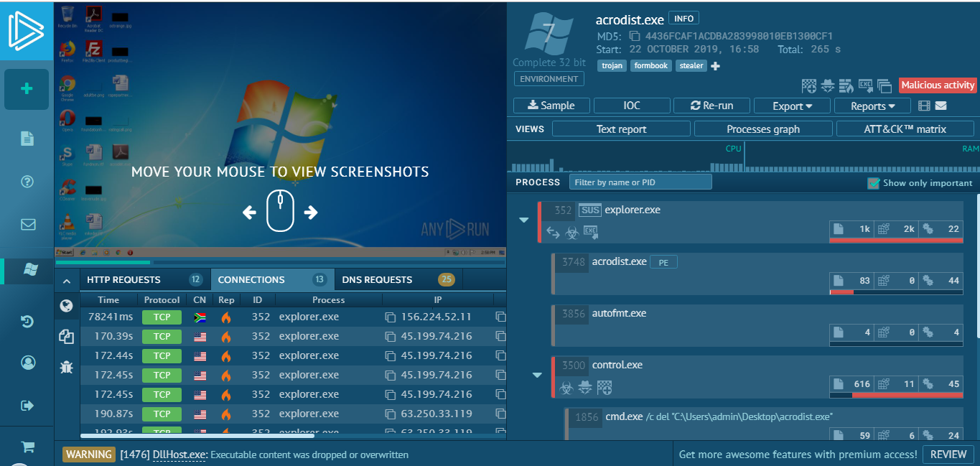The height and width of the screenshot is (466, 980).
Task: Collapse the control.exe process subtree
Action: coord(537,375)
